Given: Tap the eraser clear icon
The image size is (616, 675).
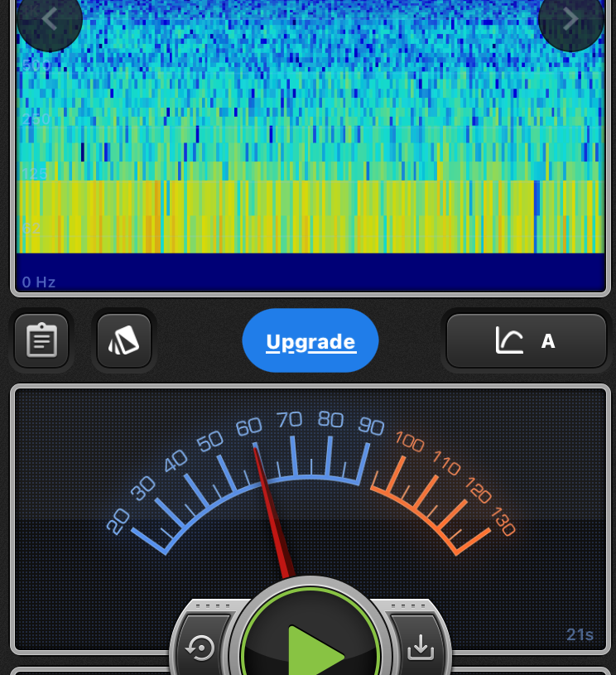Looking at the screenshot, I should pyautogui.click(x=124, y=340).
